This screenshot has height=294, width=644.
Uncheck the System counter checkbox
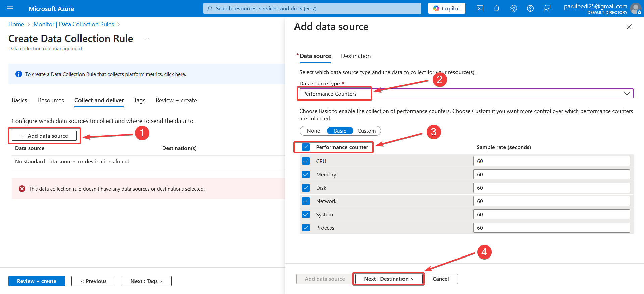[x=306, y=214]
